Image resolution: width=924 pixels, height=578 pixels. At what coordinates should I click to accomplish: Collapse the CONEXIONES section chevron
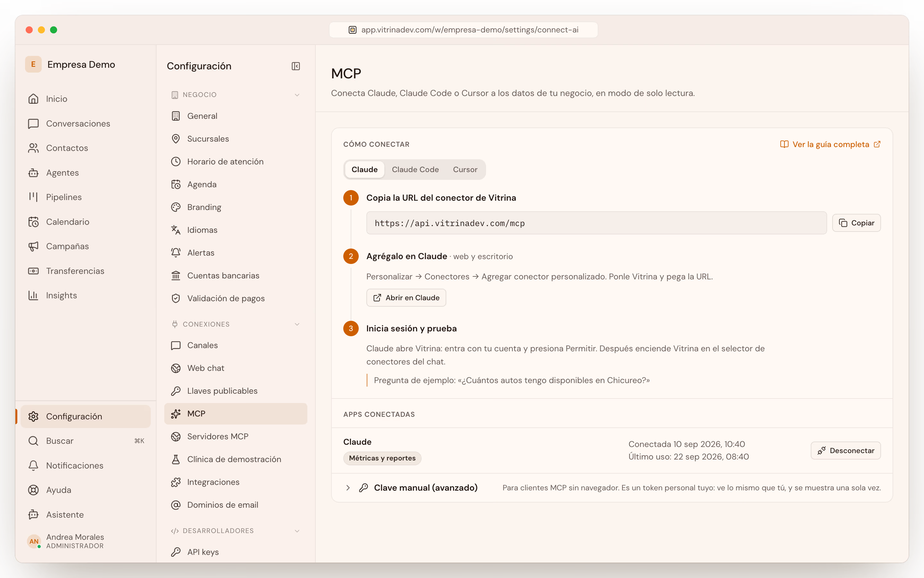click(x=297, y=324)
